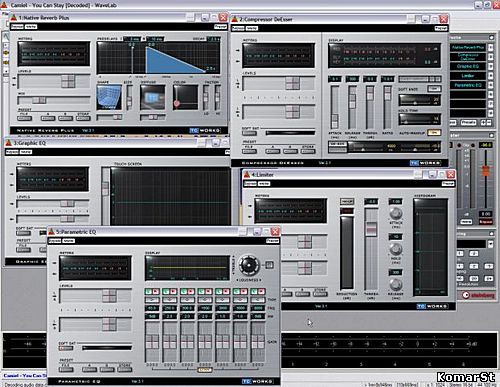Click the Loudness knob in Parametric EQ
The width and height of the screenshot is (500, 387).
pyautogui.click(x=249, y=265)
